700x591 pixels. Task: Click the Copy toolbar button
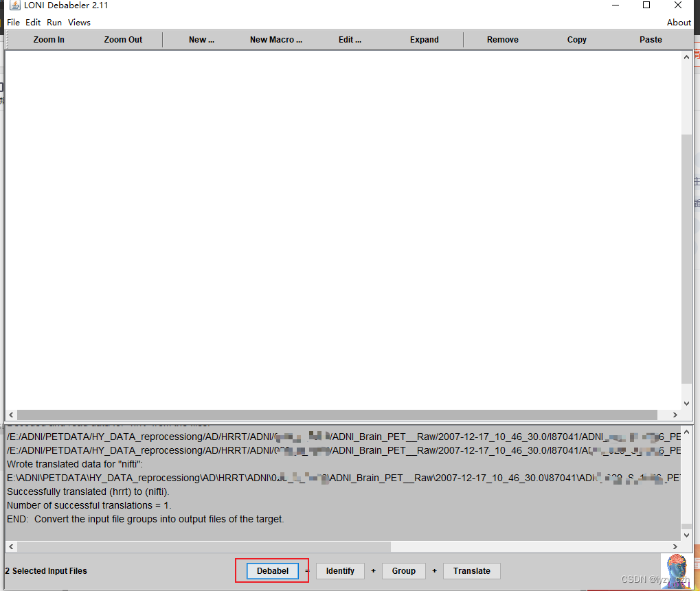[577, 40]
